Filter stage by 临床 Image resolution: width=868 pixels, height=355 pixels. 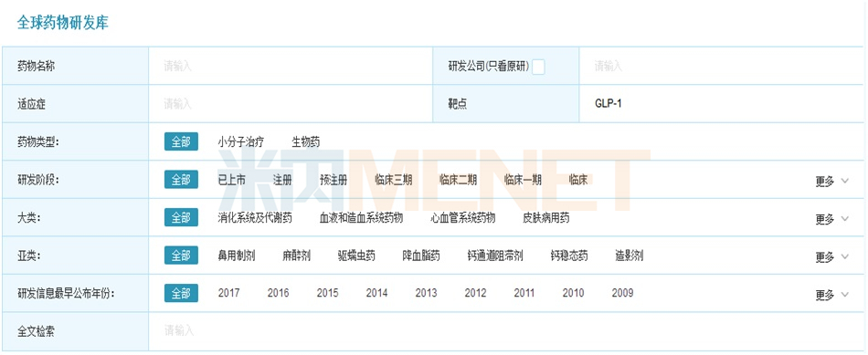pos(578,180)
